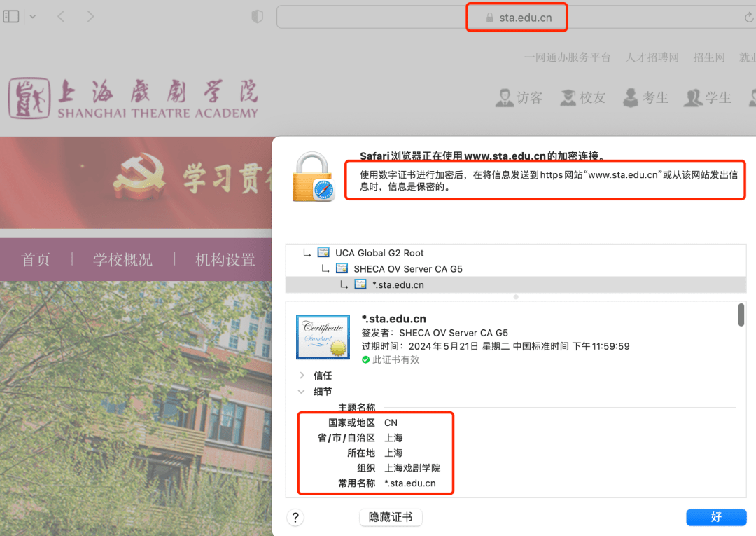
Task: Expand the 信任 trust section
Action: pos(302,376)
